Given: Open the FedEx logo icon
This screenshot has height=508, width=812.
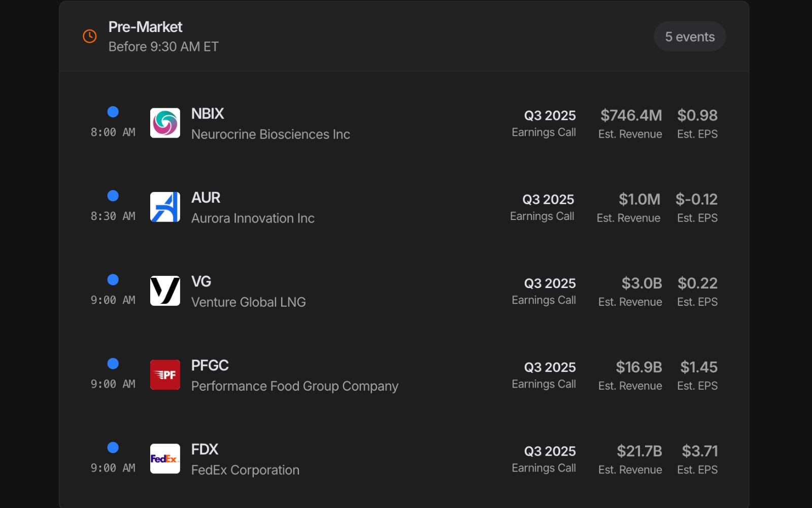Looking at the screenshot, I should tap(165, 459).
